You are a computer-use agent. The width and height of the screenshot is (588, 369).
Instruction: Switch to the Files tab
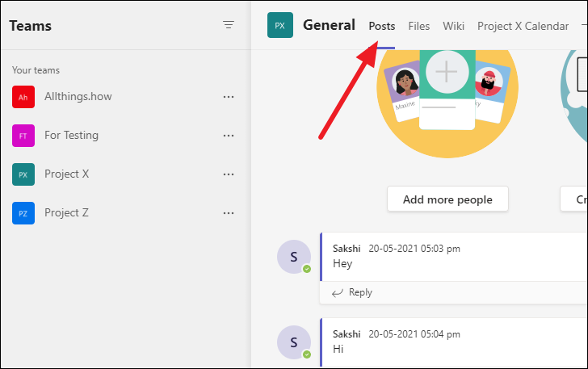tap(419, 26)
